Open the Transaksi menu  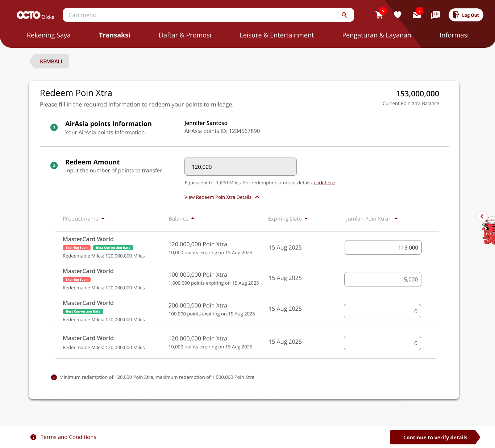[x=115, y=35]
